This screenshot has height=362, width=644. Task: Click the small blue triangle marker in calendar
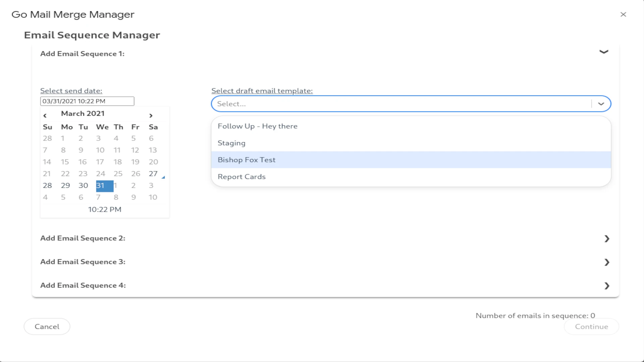163,177
